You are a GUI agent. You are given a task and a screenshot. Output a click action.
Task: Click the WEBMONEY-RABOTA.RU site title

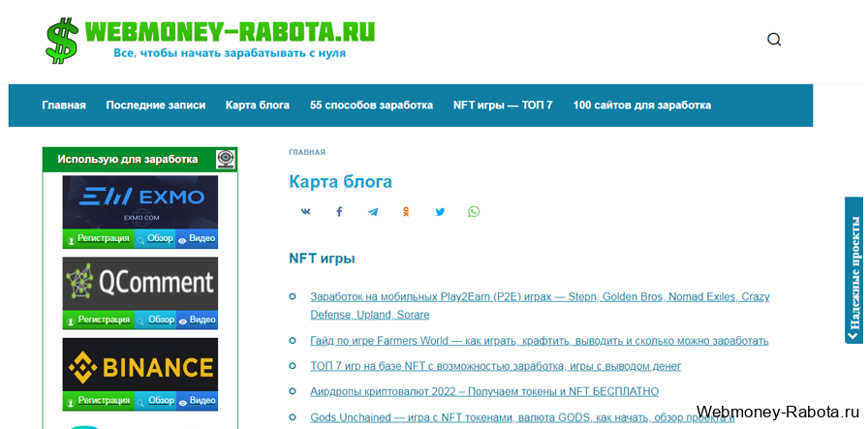230,32
